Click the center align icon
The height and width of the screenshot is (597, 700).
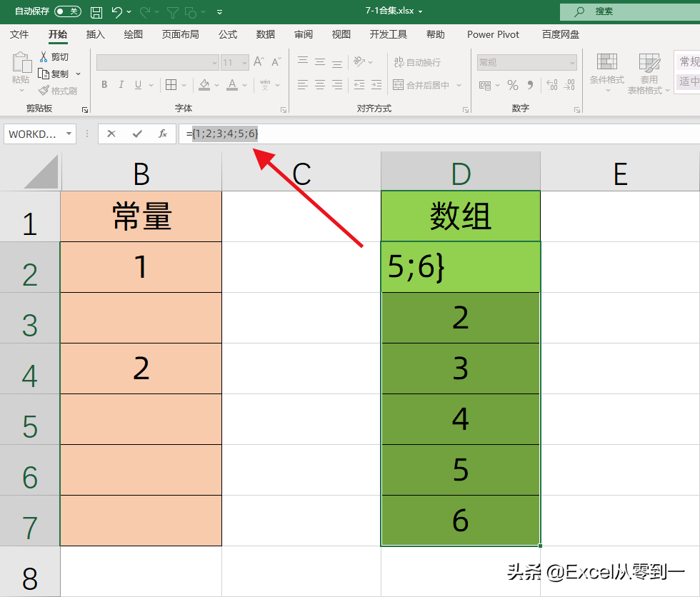click(320, 84)
